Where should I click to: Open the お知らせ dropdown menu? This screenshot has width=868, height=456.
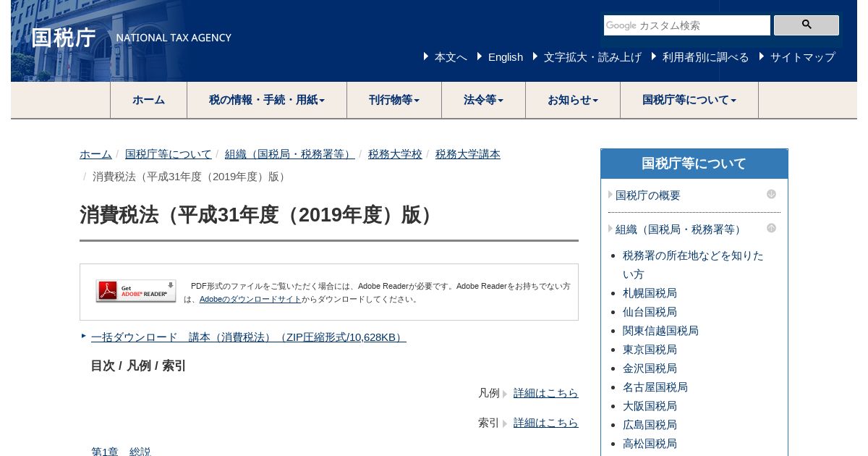pyautogui.click(x=573, y=100)
